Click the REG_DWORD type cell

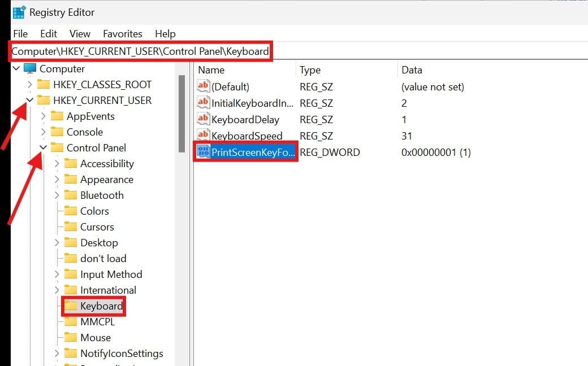[x=330, y=152]
